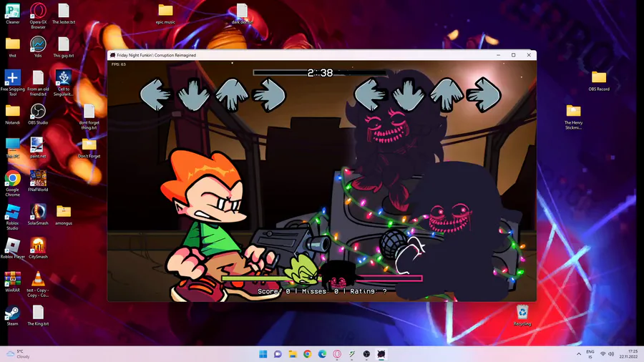Open OBS Studio desktop shortcut
This screenshot has width=644, height=362.
38,114
